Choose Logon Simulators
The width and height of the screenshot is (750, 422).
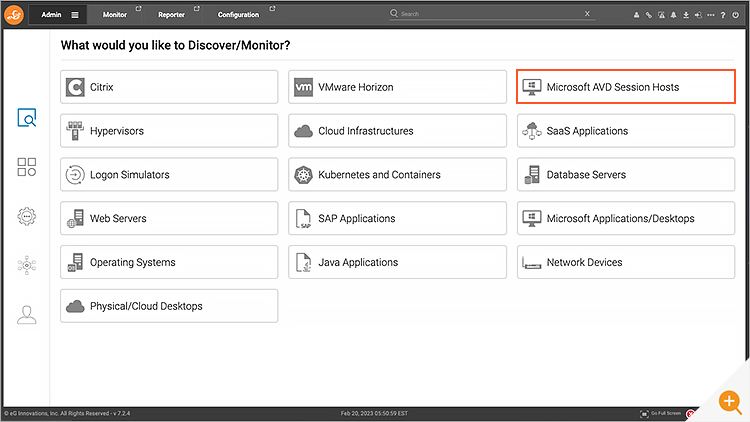tap(169, 175)
